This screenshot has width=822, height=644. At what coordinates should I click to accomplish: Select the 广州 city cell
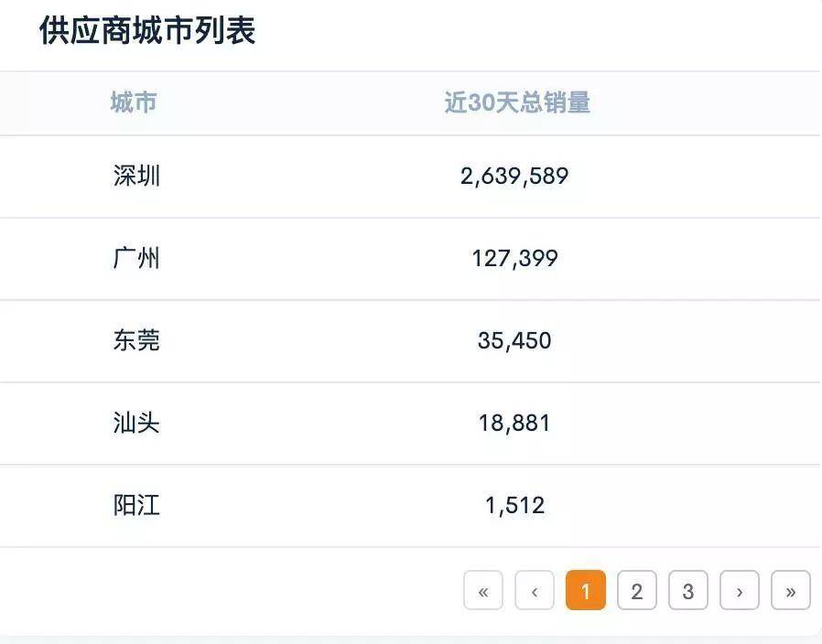(x=136, y=258)
